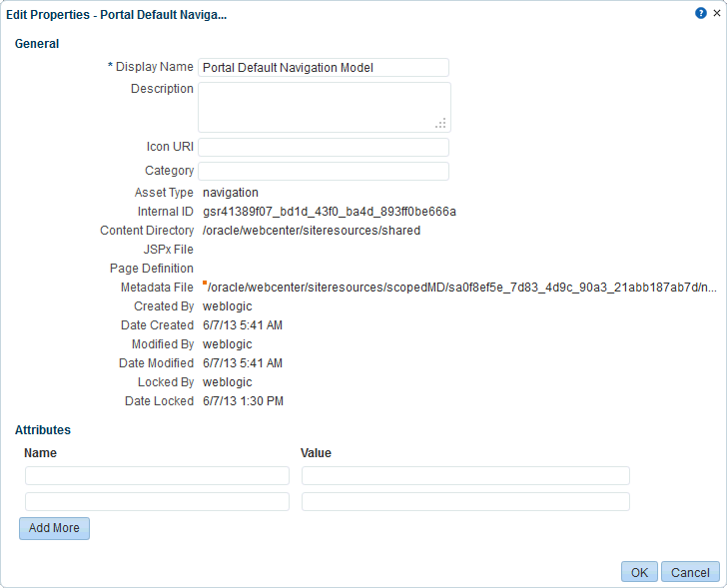Click inside the Description text area
Viewport: 727px width, 588px height.
click(x=325, y=107)
